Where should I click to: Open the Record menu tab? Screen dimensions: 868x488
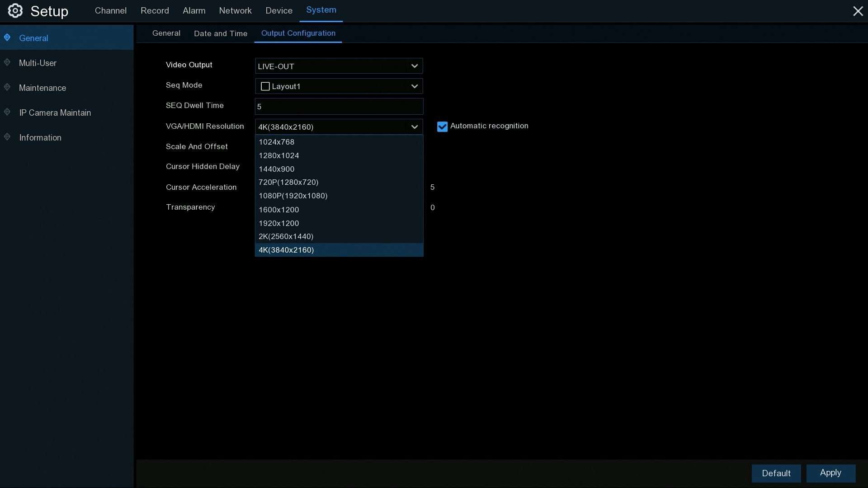point(155,10)
